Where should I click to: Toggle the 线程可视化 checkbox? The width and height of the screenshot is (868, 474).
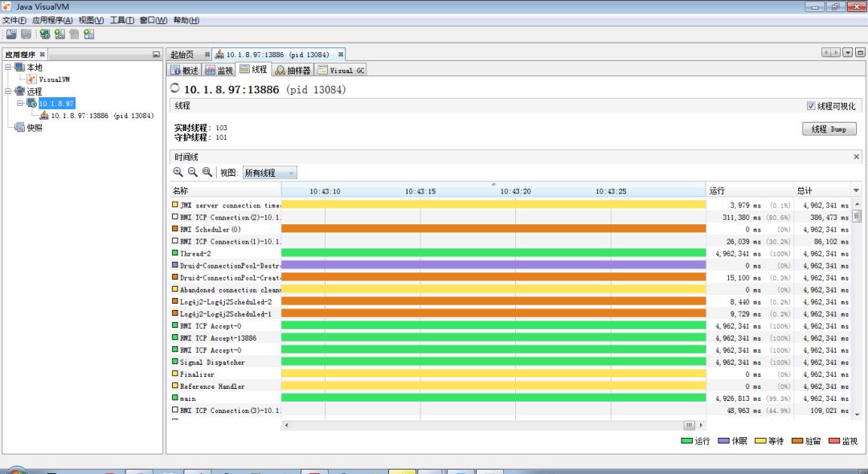[x=811, y=105]
